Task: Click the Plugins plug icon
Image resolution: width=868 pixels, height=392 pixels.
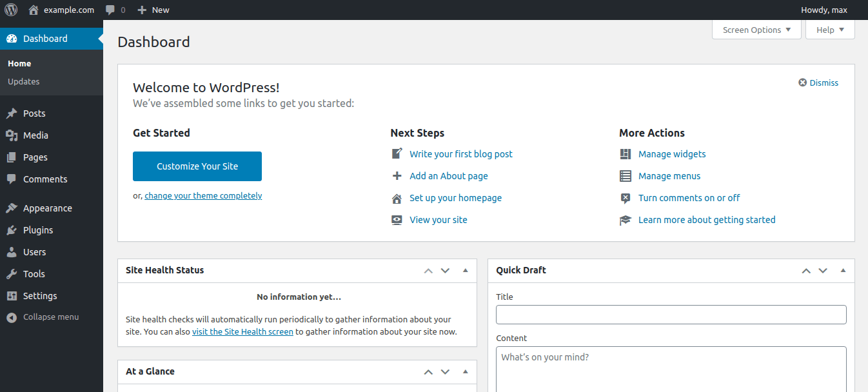Action: (12, 230)
